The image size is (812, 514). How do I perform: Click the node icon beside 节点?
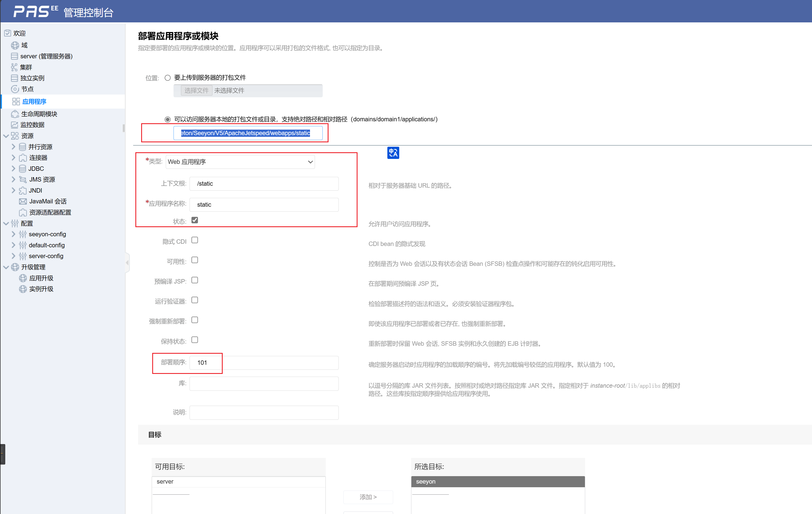coord(15,89)
